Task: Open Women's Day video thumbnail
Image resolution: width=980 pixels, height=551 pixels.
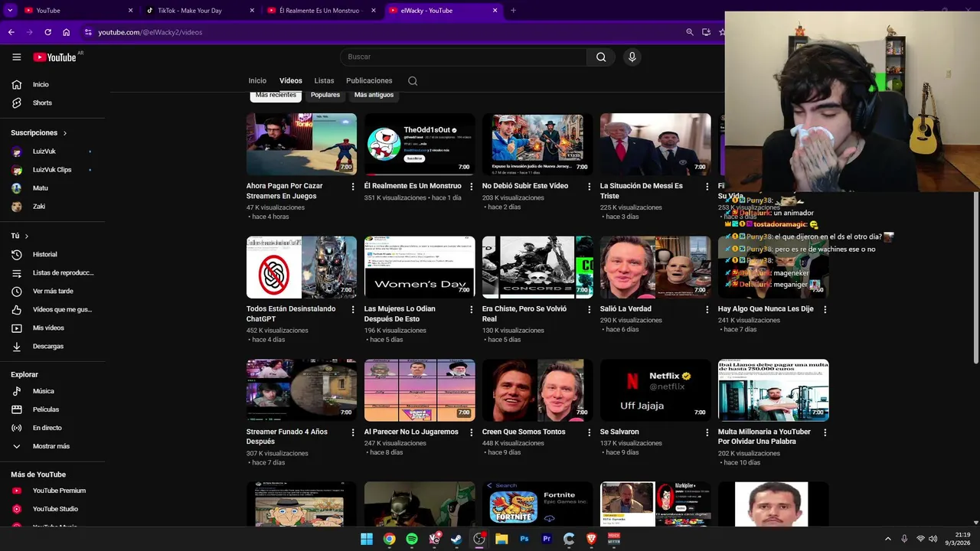Action: tap(420, 267)
